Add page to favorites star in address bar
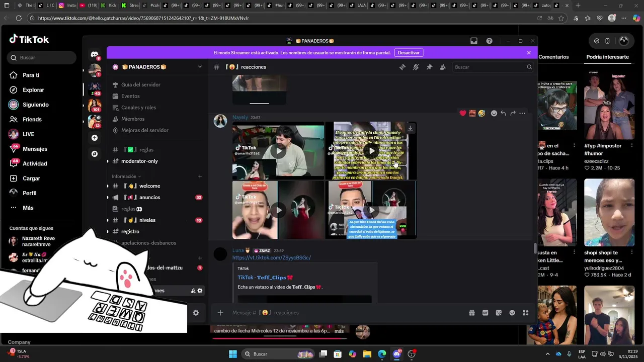Screen dimensions: 644x362 tap(561, 18)
